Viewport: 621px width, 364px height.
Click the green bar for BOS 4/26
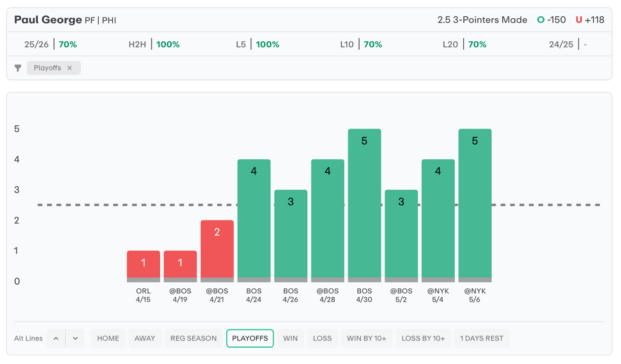point(290,236)
